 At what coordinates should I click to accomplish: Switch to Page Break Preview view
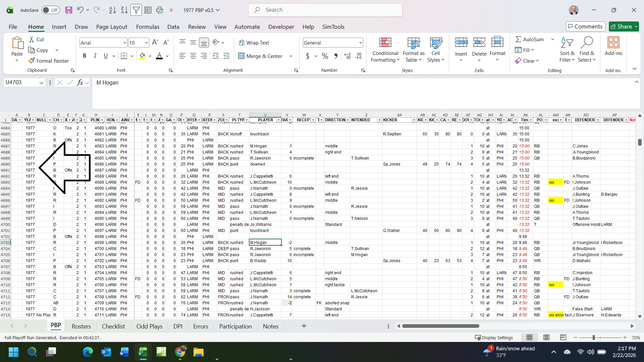coord(563,338)
